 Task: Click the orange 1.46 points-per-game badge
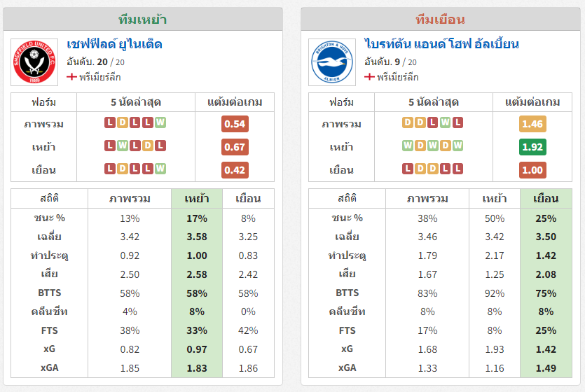click(x=532, y=124)
